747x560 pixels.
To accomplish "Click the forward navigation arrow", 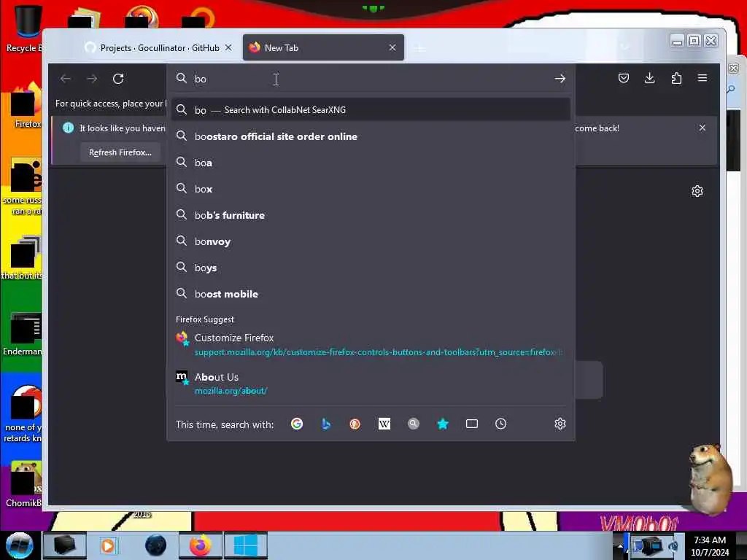I will pyautogui.click(x=92, y=79).
